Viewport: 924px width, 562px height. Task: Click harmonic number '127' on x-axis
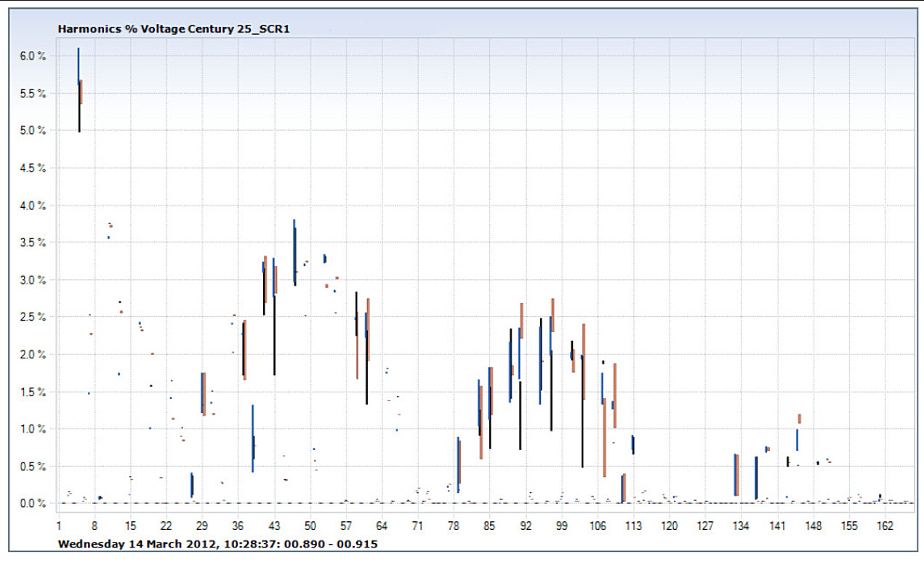pos(706,525)
